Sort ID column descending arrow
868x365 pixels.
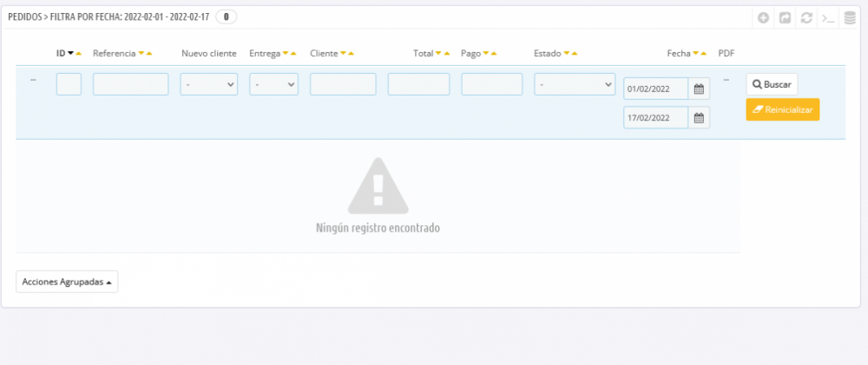pyautogui.click(x=70, y=54)
